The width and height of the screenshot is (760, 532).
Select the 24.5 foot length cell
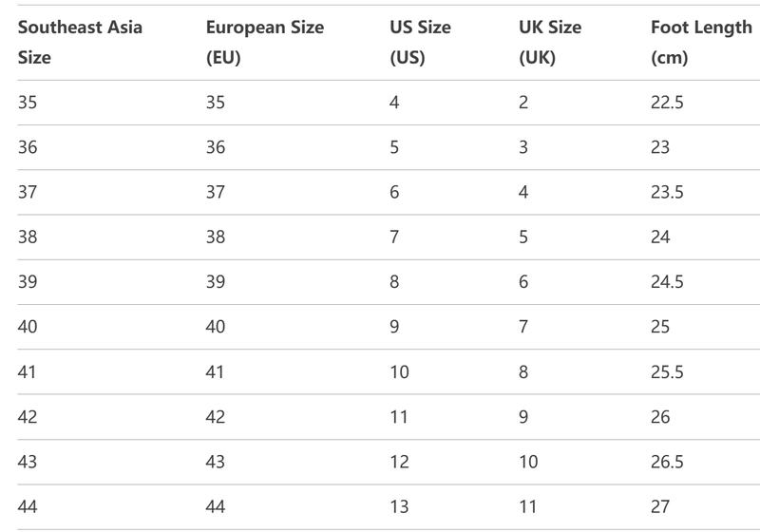coord(667,282)
